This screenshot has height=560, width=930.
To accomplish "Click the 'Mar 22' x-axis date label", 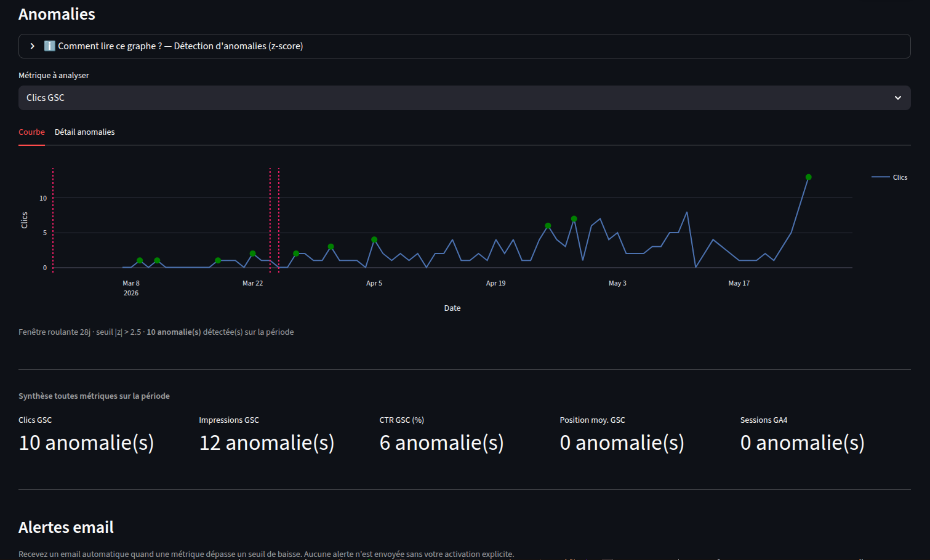I will [x=252, y=283].
